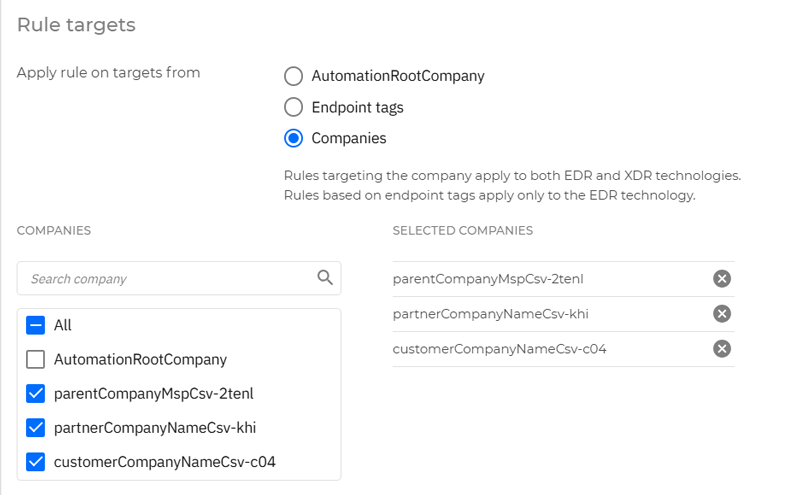Select the Companies radio button
The image size is (785, 495).
pos(293,138)
